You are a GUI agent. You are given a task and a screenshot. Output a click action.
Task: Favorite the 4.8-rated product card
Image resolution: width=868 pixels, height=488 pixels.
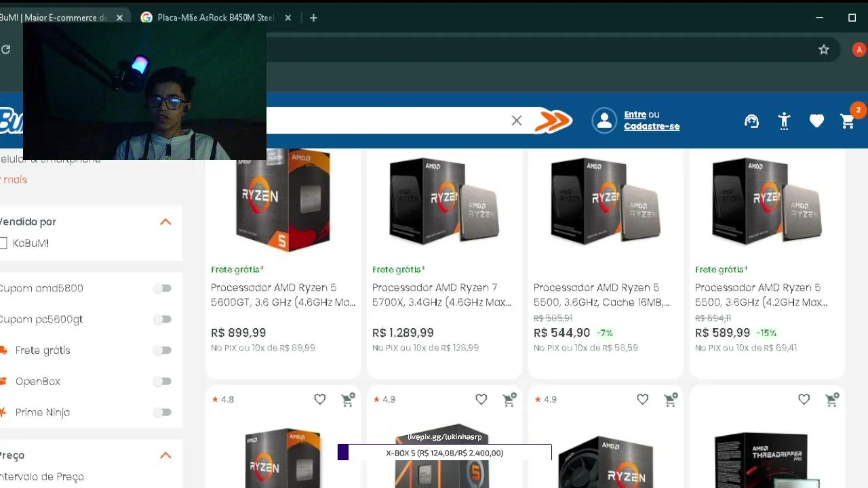point(320,400)
